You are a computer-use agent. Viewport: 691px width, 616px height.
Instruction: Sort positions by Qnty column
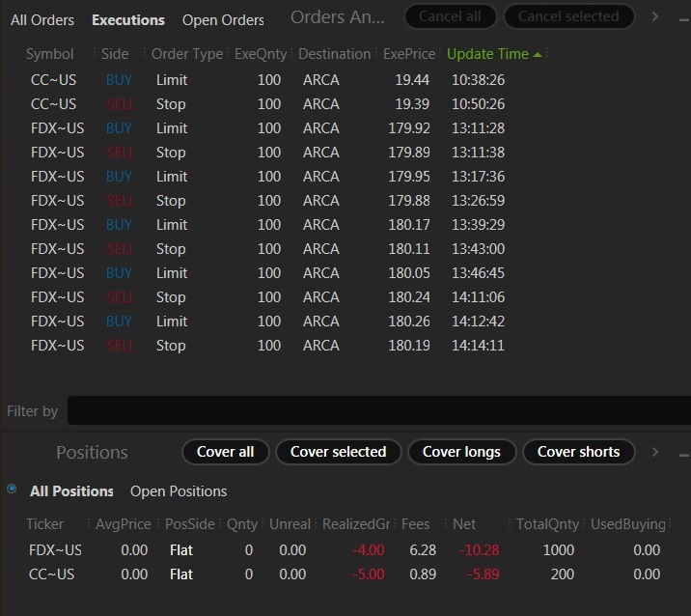click(242, 524)
